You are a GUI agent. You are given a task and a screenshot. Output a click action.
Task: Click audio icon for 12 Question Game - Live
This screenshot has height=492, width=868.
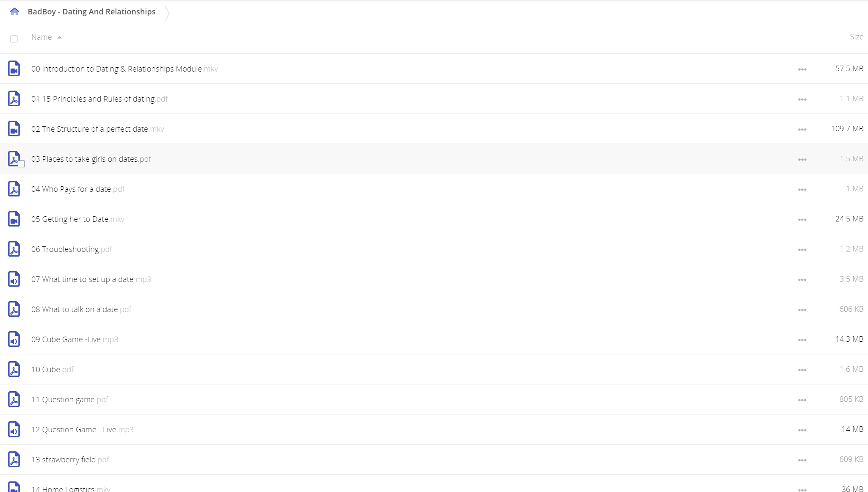coord(14,429)
